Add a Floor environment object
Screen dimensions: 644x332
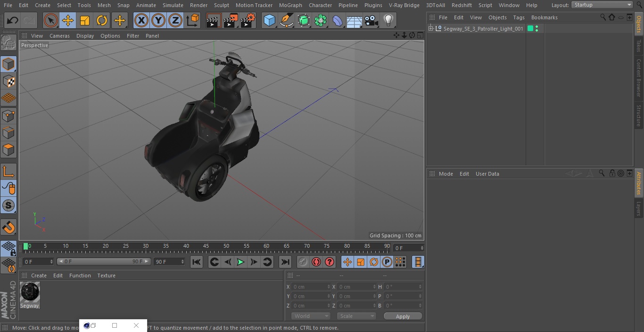[x=355, y=20]
